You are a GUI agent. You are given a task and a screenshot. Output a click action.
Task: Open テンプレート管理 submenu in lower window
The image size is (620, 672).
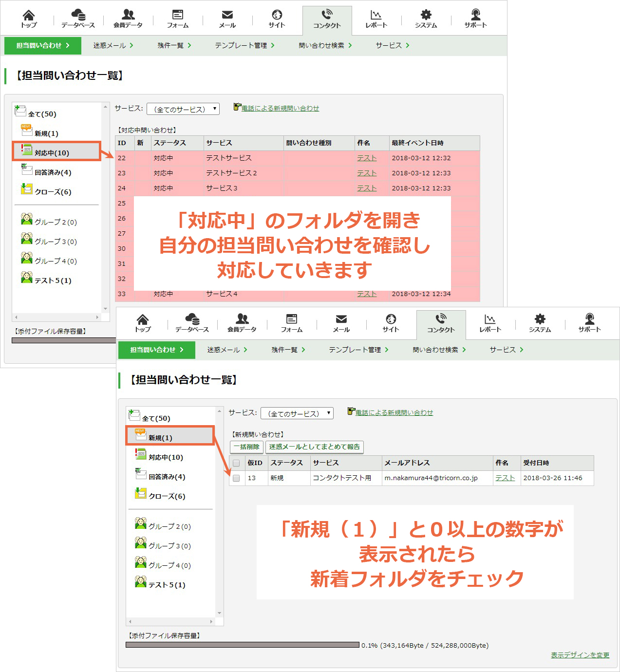click(x=359, y=350)
